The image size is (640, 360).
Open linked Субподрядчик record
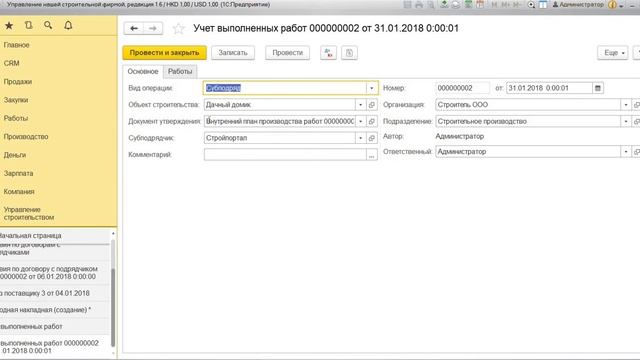[x=371, y=138]
